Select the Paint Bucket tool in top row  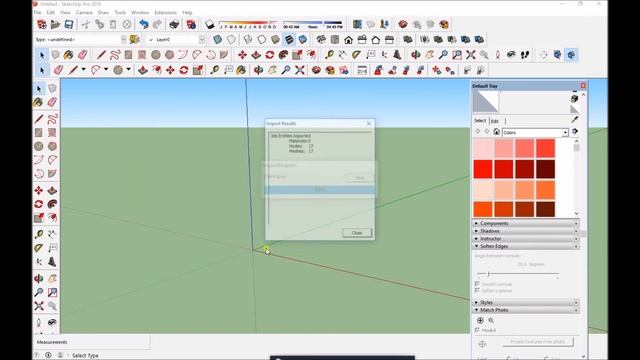click(69, 55)
